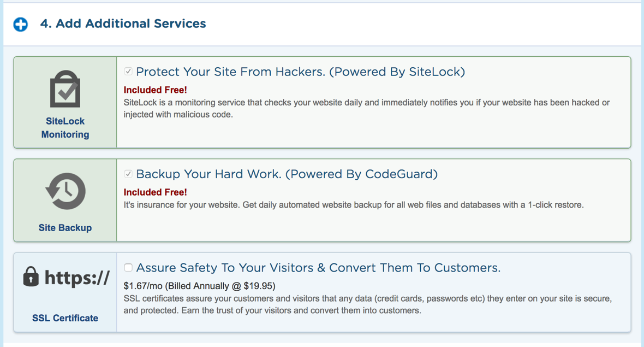This screenshot has height=347, width=644.
Task: Enable the SSL certificate checkbox
Action: click(128, 268)
